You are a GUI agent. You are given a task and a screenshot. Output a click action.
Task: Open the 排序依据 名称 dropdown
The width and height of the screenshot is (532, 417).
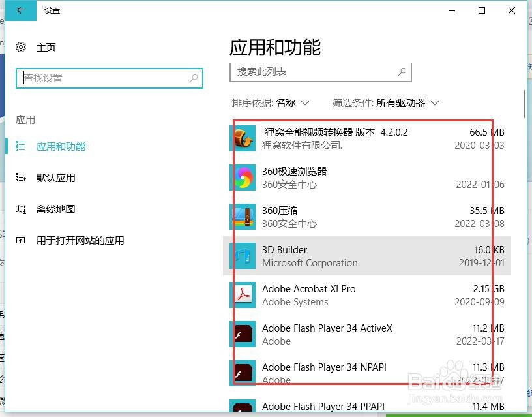(x=271, y=103)
